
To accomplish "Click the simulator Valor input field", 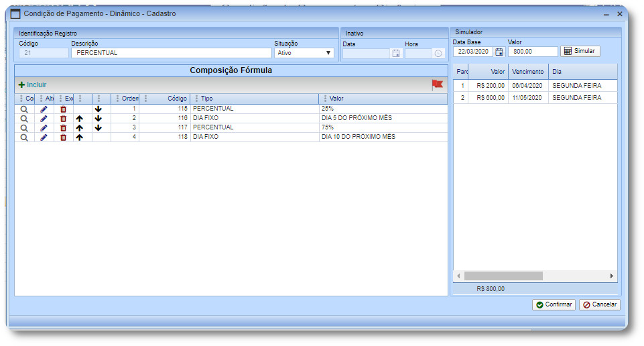I will coord(532,52).
